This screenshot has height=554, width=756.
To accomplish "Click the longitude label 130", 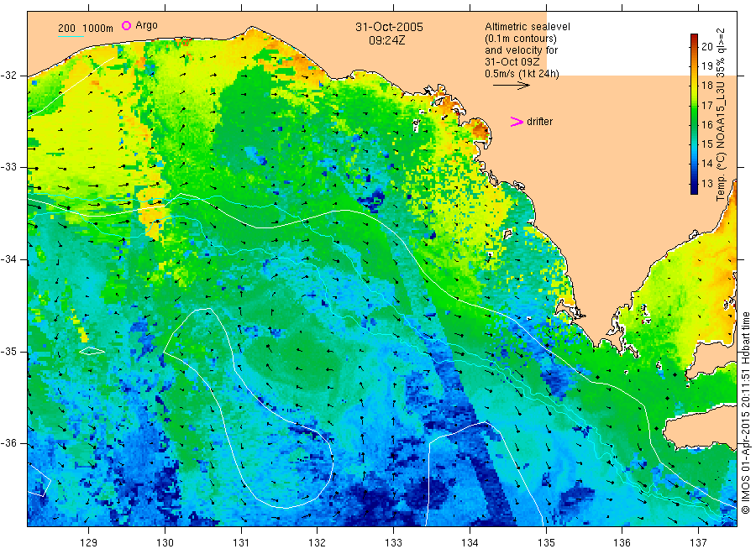I will 165,542.
